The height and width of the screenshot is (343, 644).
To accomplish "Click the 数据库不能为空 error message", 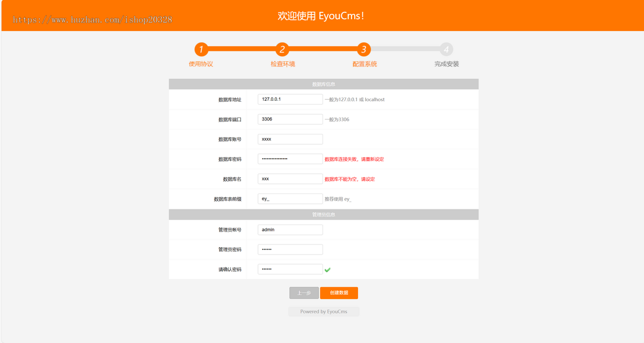I will (x=350, y=179).
